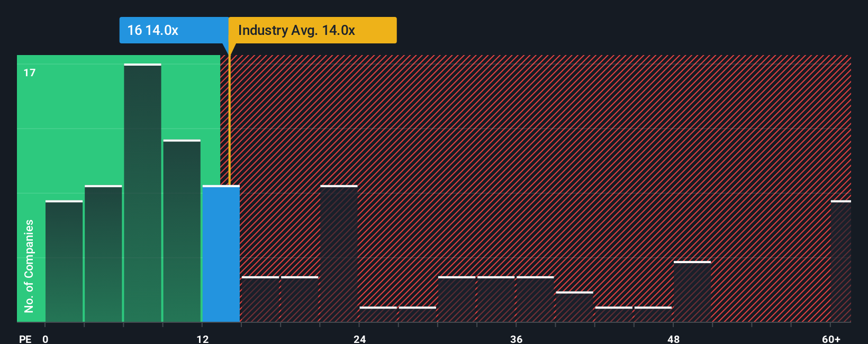The width and height of the screenshot is (868, 344).
Task: Click the '60+' x-axis tick label
Action: coord(831,339)
